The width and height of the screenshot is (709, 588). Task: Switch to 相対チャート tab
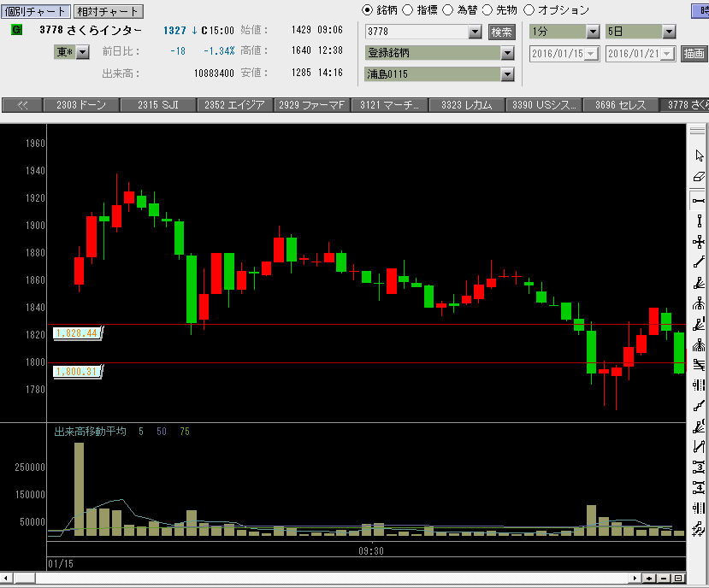(x=108, y=11)
